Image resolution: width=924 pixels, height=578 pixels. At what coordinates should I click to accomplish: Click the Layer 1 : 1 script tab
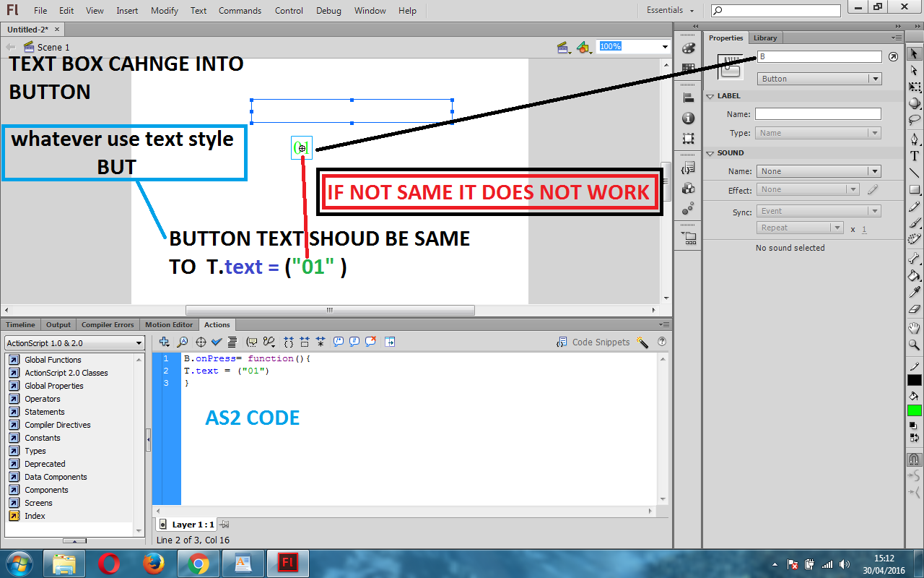pyautogui.click(x=186, y=525)
